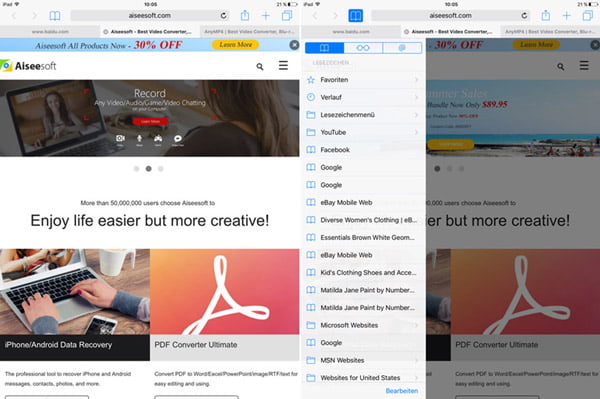
Task: Select first carousel dot on left page
Action: tap(136, 169)
